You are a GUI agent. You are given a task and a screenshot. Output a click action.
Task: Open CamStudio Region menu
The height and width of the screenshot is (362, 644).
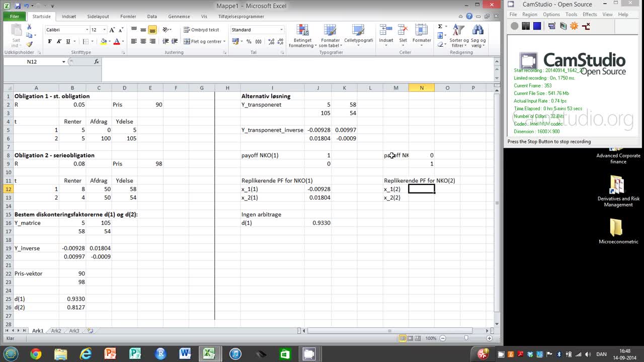point(529,15)
